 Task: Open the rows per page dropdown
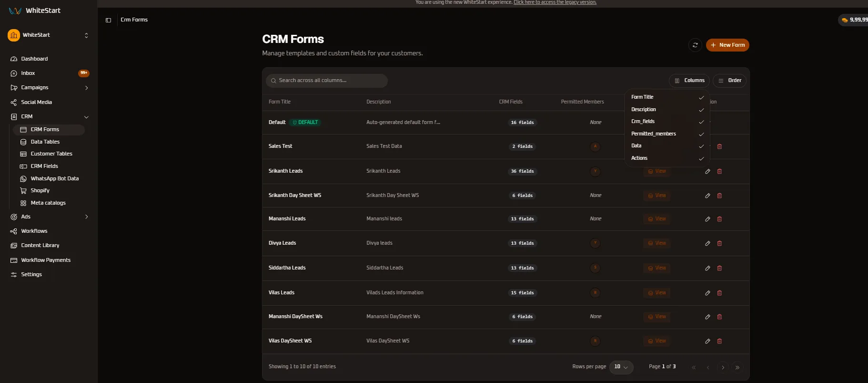click(621, 367)
